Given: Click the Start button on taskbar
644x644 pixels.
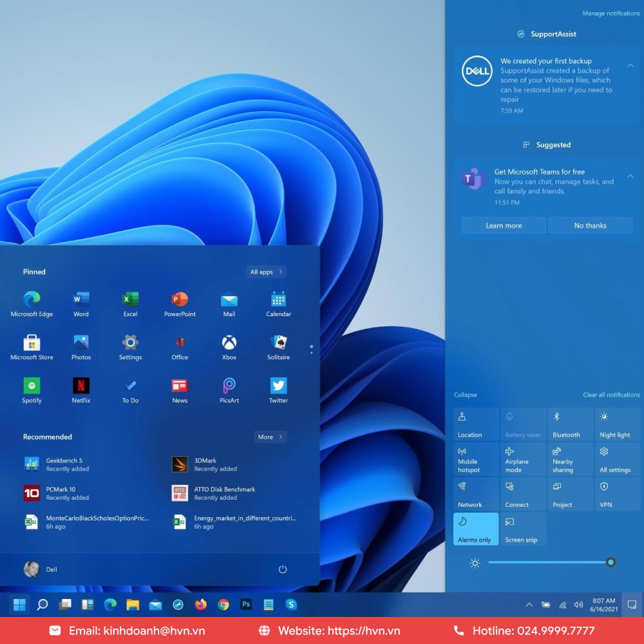Looking at the screenshot, I should pyautogui.click(x=19, y=605).
